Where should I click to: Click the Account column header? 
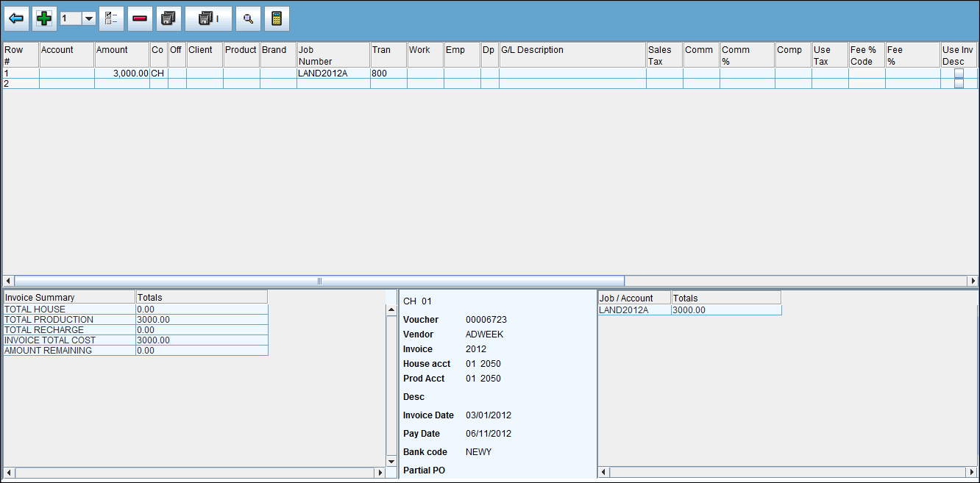coord(67,55)
